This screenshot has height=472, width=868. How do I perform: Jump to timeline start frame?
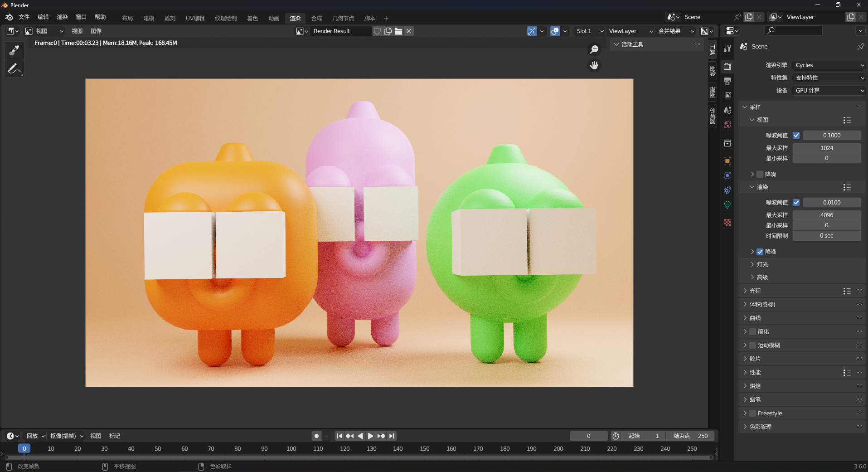339,436
